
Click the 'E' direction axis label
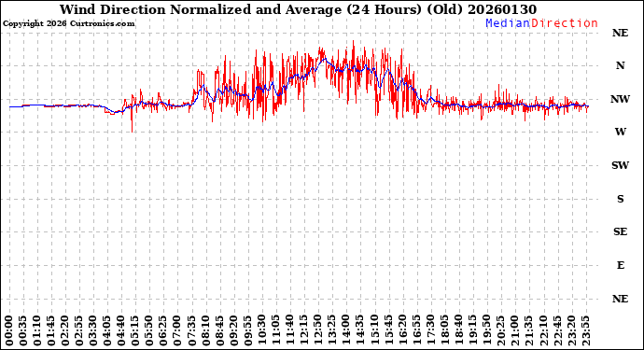click(620, 265)
